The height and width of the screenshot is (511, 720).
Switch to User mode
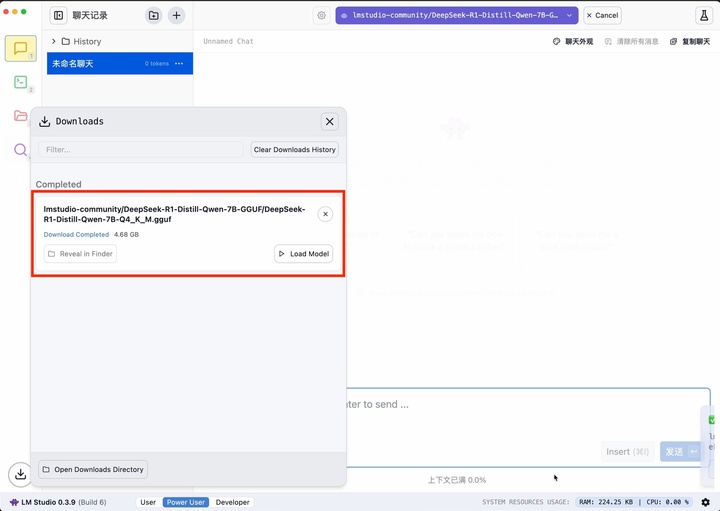pyautogui.click(x=148, y=502)
